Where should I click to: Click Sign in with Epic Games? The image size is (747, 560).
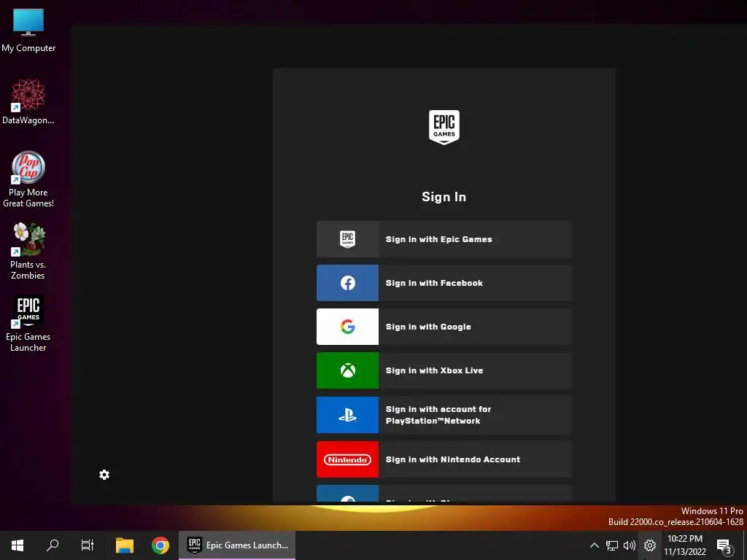point(444,239)
